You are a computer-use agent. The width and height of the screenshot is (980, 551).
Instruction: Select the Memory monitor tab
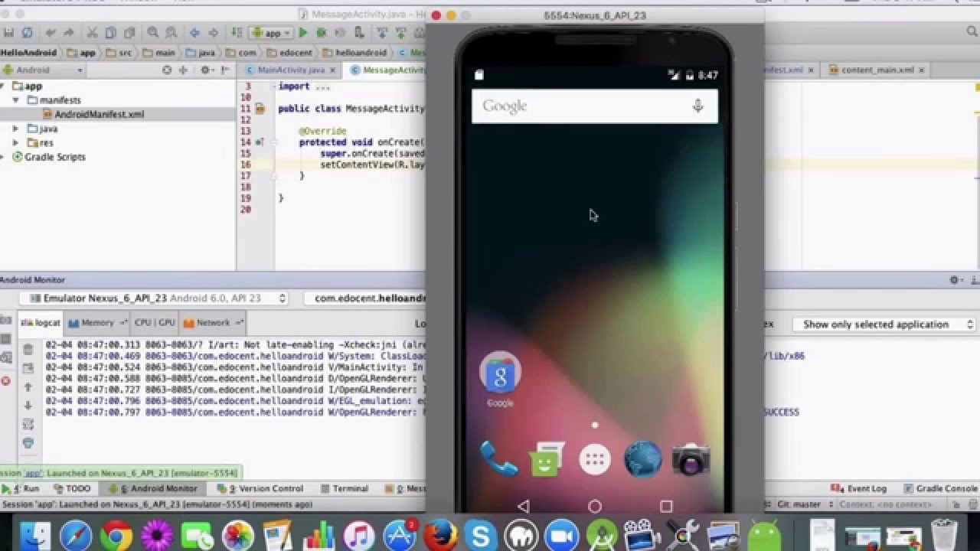97,323
